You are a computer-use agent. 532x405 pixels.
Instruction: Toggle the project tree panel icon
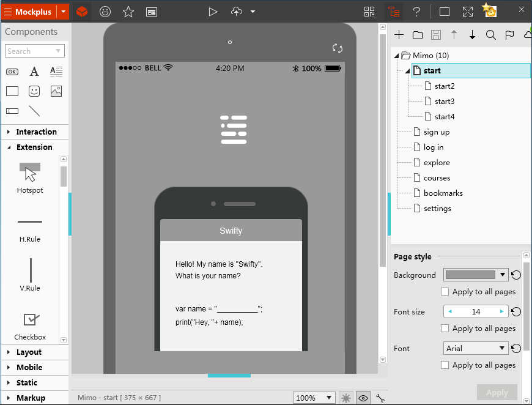394,12
